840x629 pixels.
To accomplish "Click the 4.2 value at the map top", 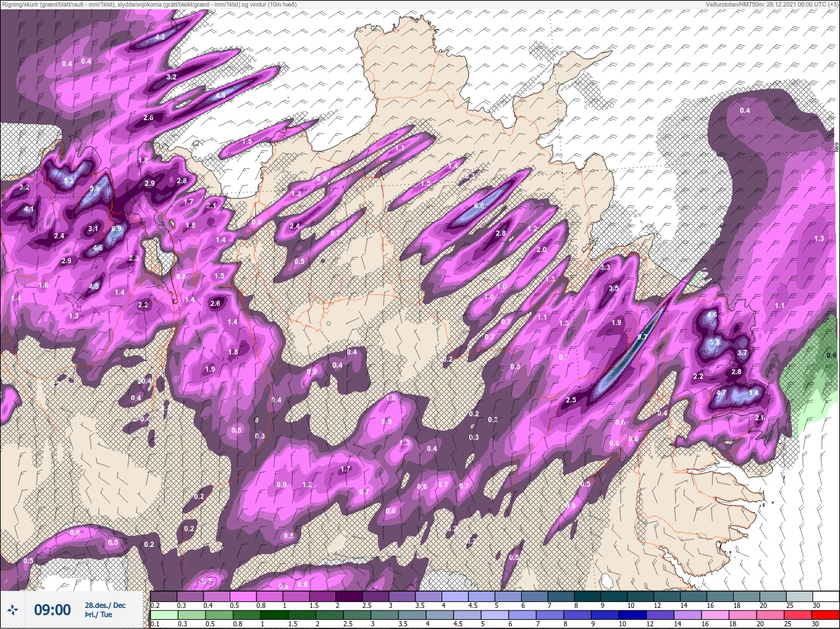I will click(x=159, y=37).
